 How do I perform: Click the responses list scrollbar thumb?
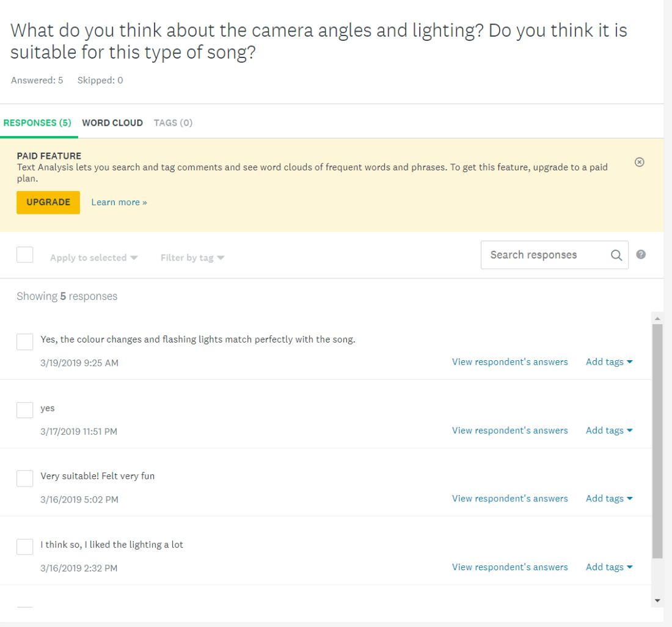point(657,440)
